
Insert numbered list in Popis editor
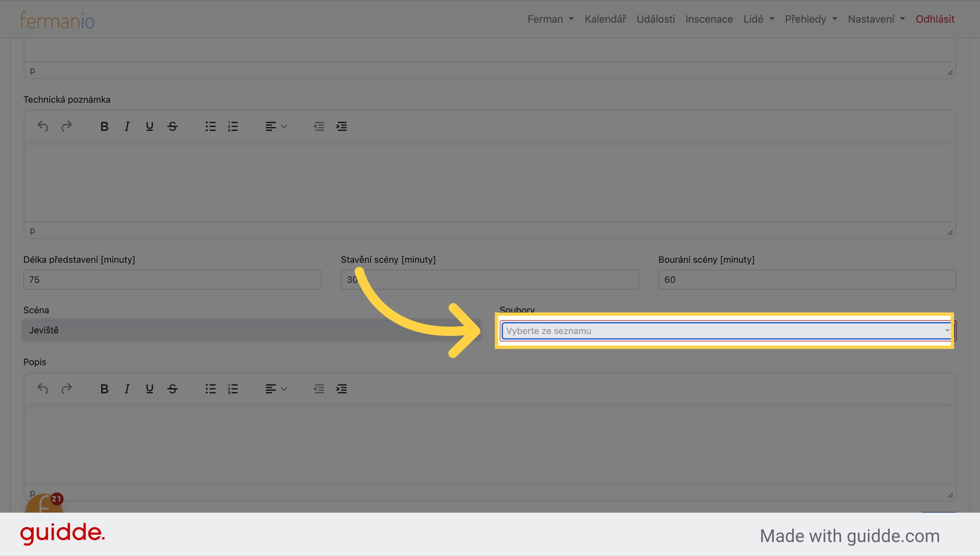233,389
